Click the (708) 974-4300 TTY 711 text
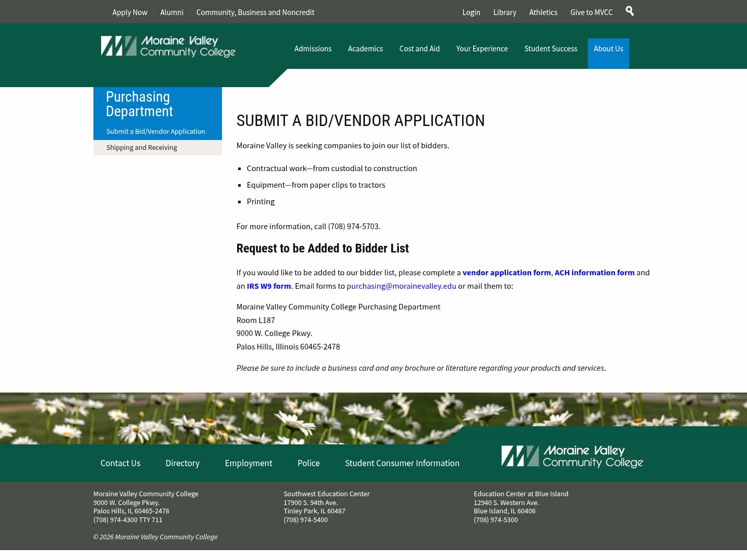747x560 pixels. [128, 520]
